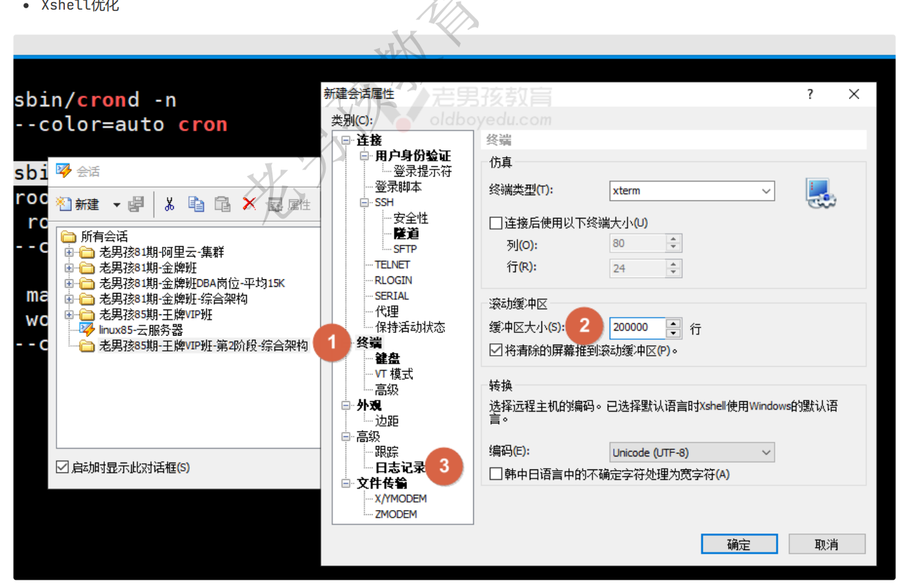Image resolution: width=907 pixels, height=588 pixels.
Task: Select 日志记录 in the category tree
Action: click(400, 467)
